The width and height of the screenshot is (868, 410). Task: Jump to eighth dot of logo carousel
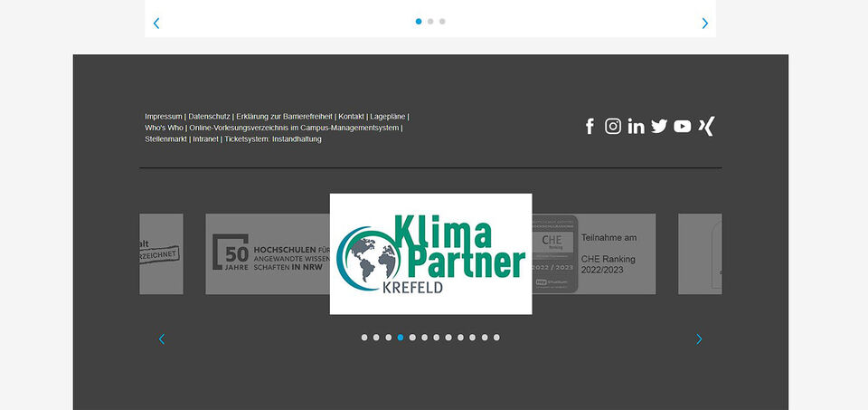click(x=448, y=338)
